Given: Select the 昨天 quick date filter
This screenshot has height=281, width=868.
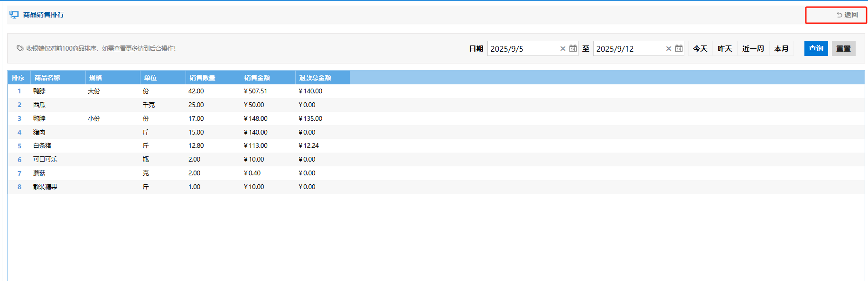Looking at the screenshot, I should point(725,49).
